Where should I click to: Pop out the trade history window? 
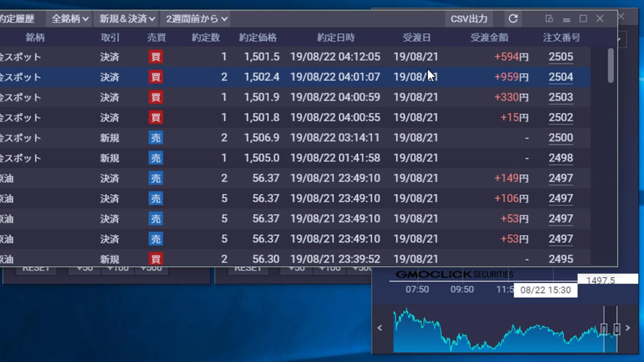click(x=549, y=19)
